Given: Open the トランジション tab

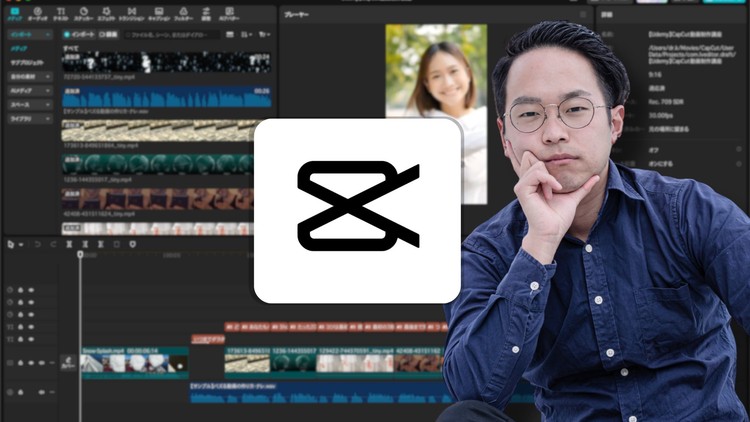Looking at the screenshot, I should point(132,14).
